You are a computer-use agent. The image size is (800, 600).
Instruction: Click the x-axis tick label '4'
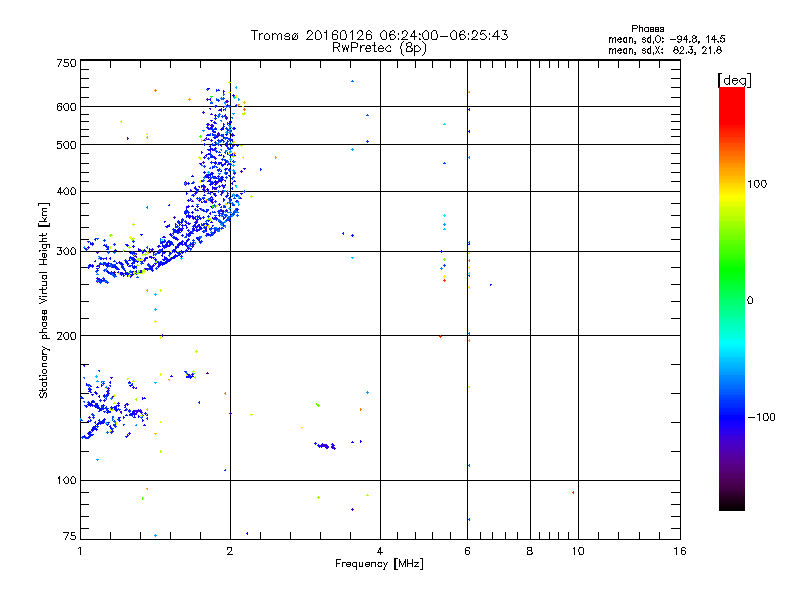[380, 551]
